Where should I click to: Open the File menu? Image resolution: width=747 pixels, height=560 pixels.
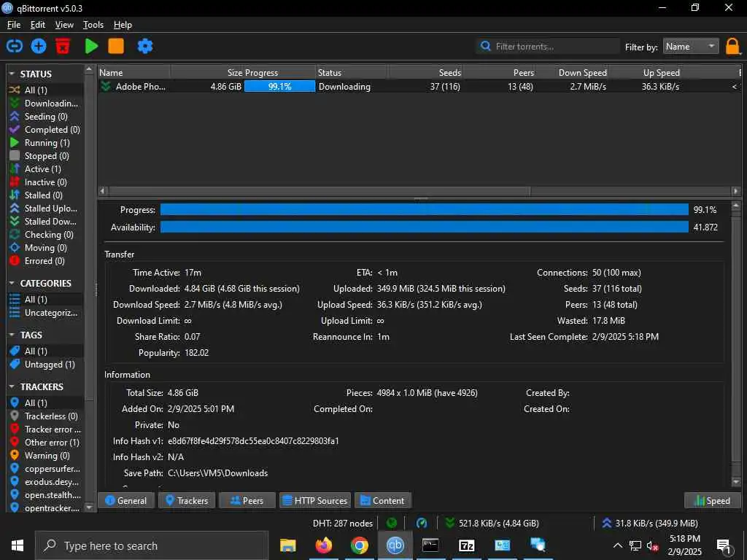pyautogui.click(x=14, y=25)
